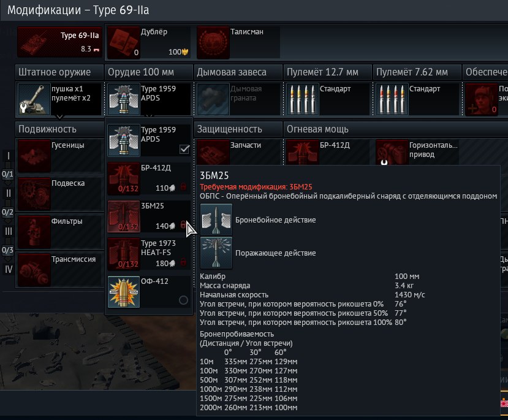Click the Дымовая граната smoke icon
Image resolution: width=508 pixels, height=420 pixels.
click(x=213, y=99)
